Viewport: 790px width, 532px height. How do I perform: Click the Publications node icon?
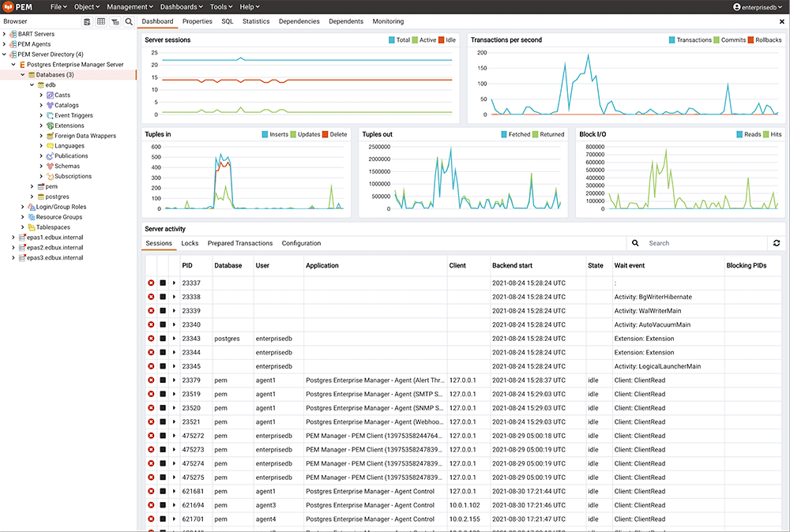(x=50, y=156)
